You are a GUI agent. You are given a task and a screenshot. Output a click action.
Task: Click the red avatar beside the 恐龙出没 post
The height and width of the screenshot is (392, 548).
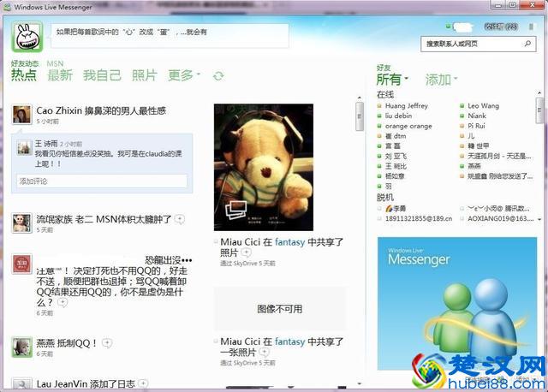[21, 264]
